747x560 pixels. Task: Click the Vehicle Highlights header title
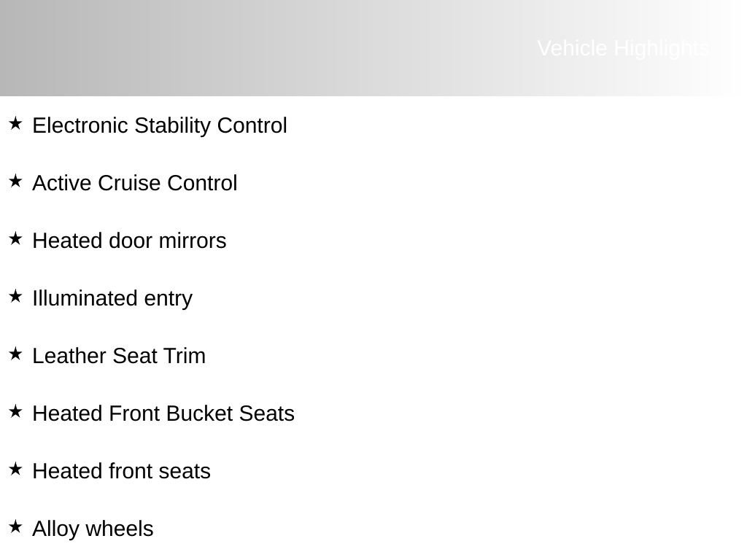coord(623,49)
